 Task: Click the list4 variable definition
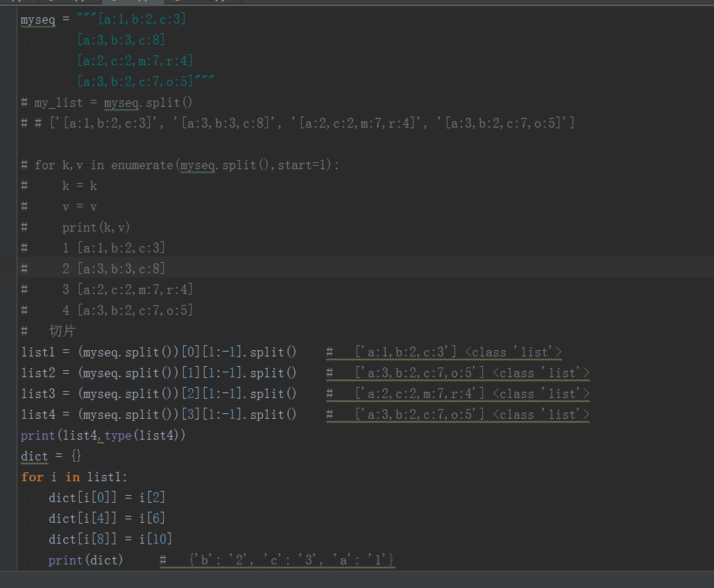pos(37,415)
